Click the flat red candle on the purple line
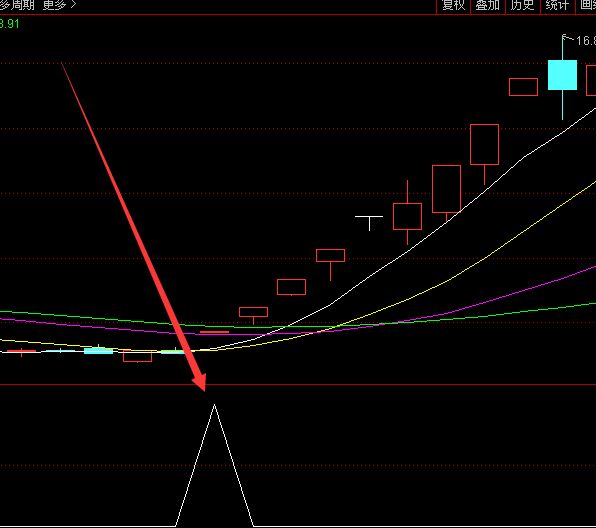596x528 pixels. (x=214, y=332)
